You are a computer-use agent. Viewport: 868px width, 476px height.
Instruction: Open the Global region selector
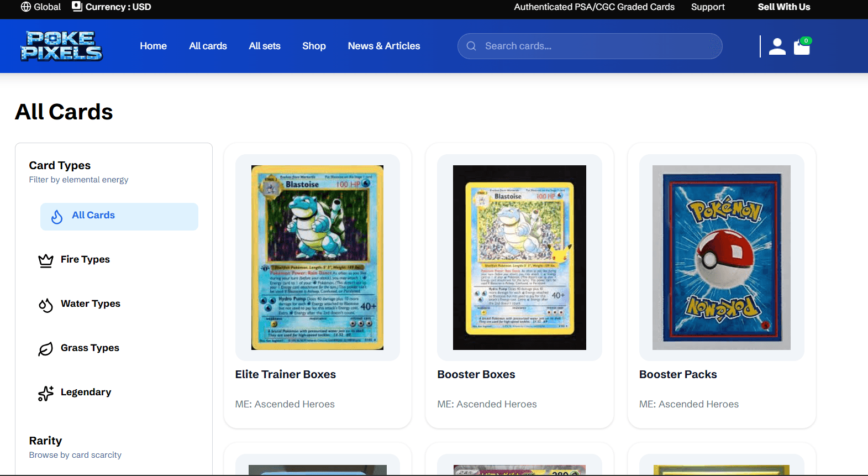tap(41, 7)
